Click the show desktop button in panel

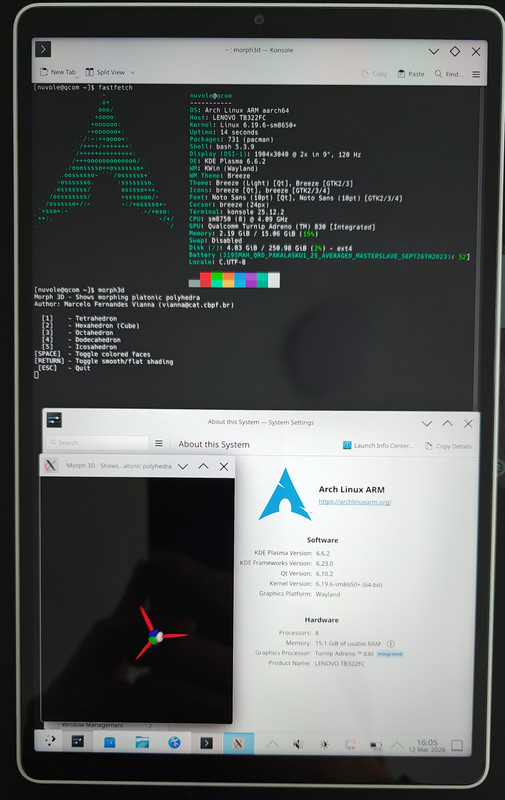[457, 745]
